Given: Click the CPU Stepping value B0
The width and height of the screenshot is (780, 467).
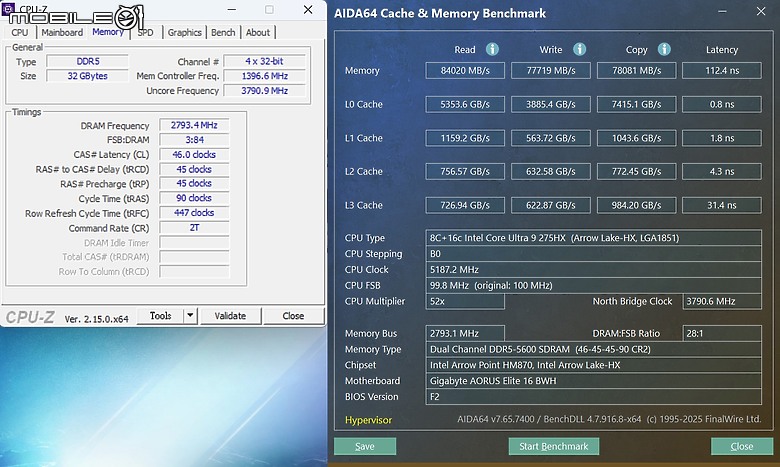Looking at the screenshot, I should coord(593,254).
